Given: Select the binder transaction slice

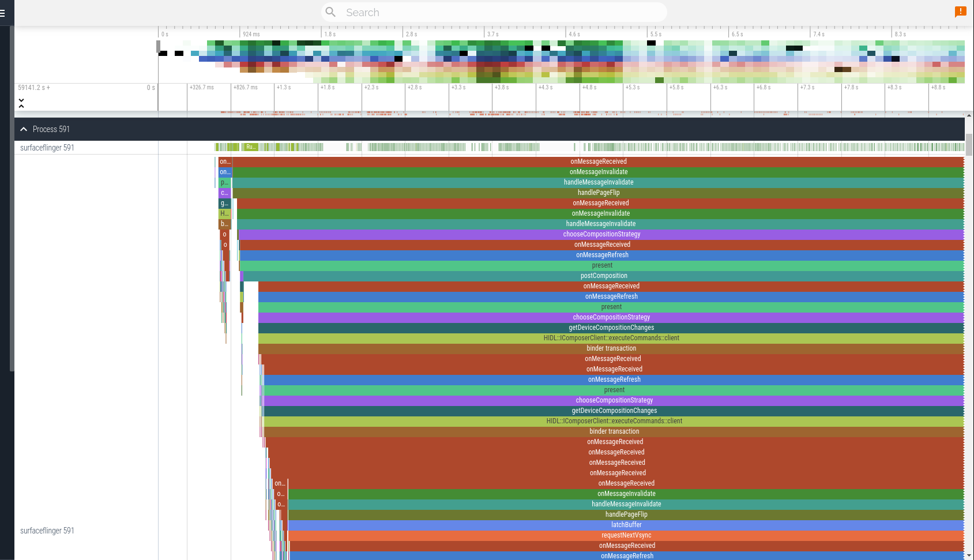Looking at the screenshot, I should 611,348.
